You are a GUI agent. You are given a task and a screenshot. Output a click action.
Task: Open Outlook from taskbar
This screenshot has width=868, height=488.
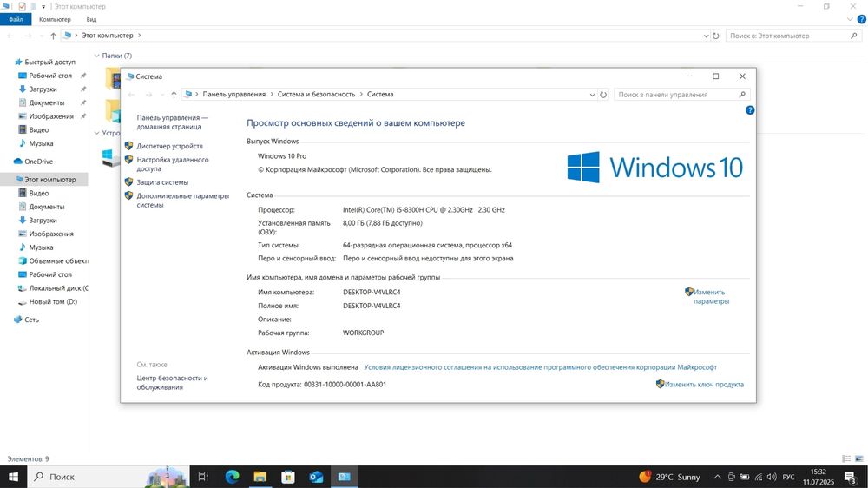pyautogui.click(x=316, y=477)
